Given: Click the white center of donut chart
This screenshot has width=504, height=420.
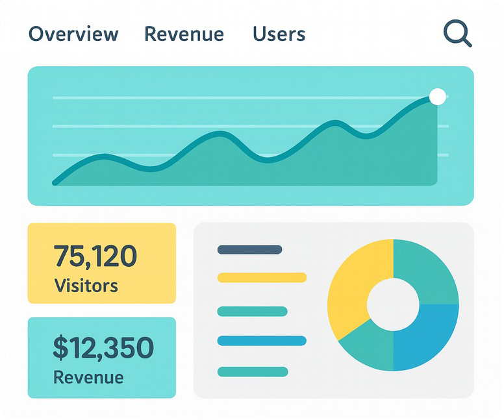Looking at the screenshot, I should tap(393, 304).
